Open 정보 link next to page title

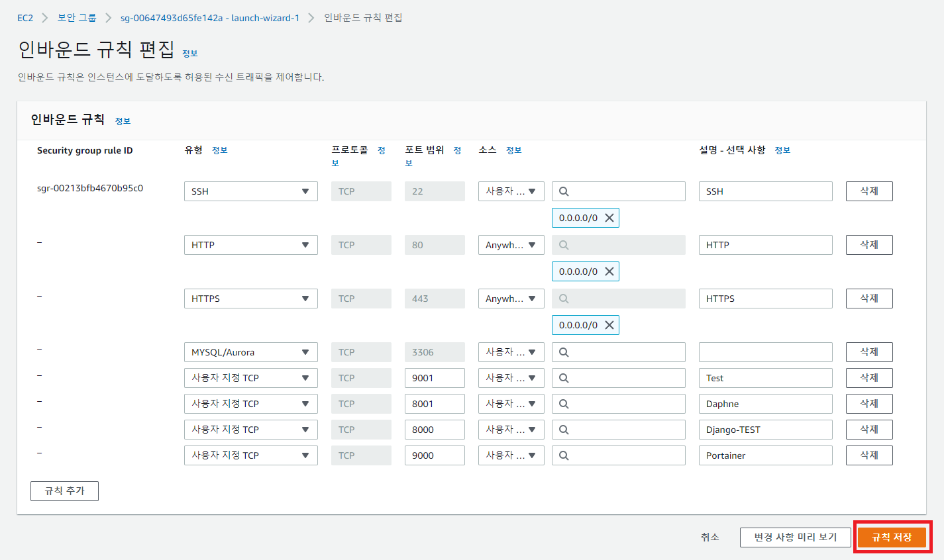pyautogui.click(x=190, y=54)
